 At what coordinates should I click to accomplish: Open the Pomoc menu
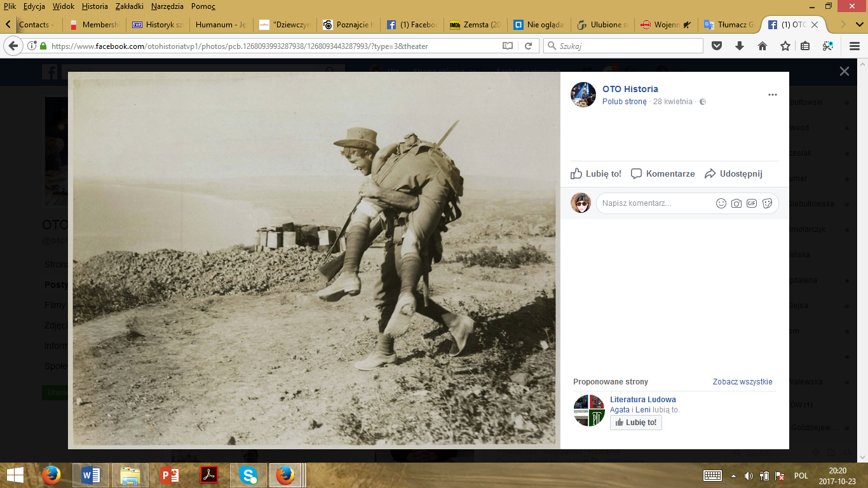pyautogui.click(x=203, y=6)
